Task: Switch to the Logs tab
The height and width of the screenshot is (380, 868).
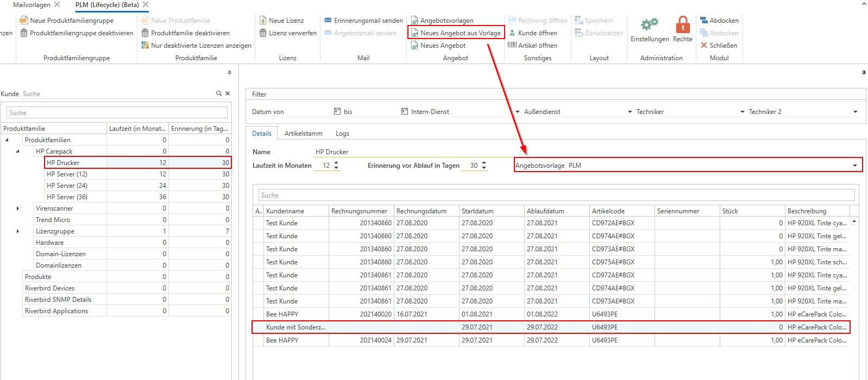Action: tap(342, 134)
